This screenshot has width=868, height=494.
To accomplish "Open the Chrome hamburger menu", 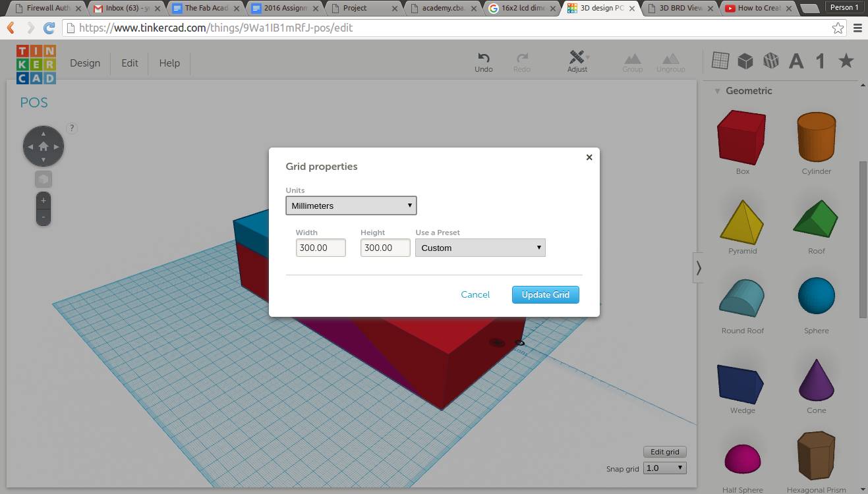I will pos(857,28).
